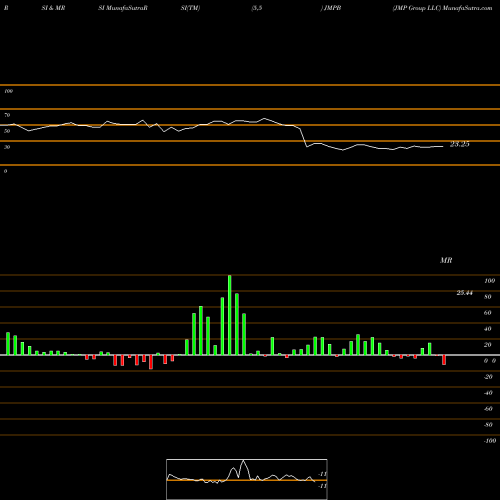
Task: Open the mini overview chart thumbnail
Action: (x=247, y=479)
